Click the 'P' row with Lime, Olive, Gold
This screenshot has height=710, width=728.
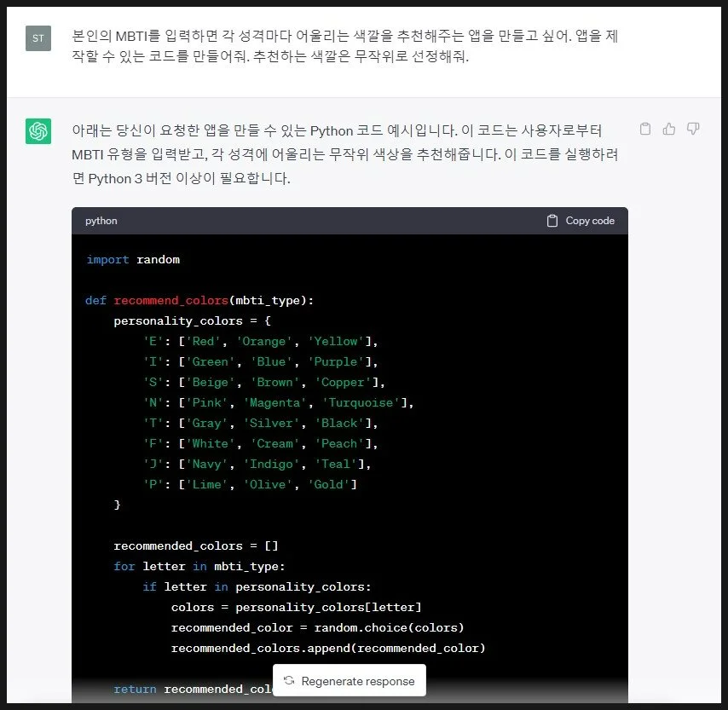tap(250, 484)
